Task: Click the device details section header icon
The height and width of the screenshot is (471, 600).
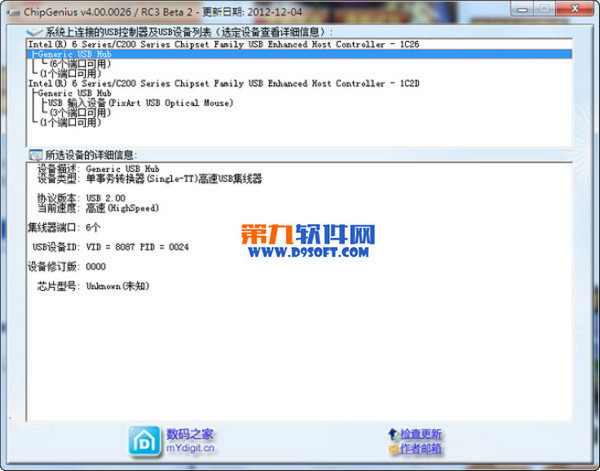Action: pos(36,155)
